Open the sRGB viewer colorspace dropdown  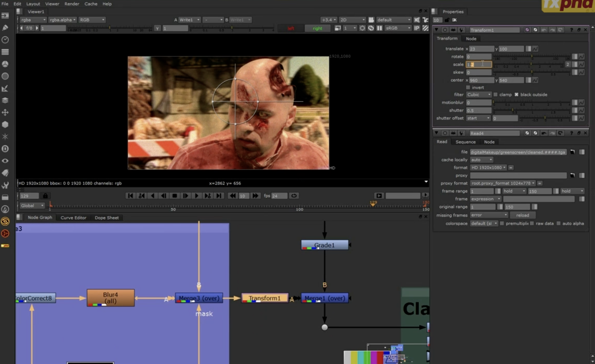(398, 28)
